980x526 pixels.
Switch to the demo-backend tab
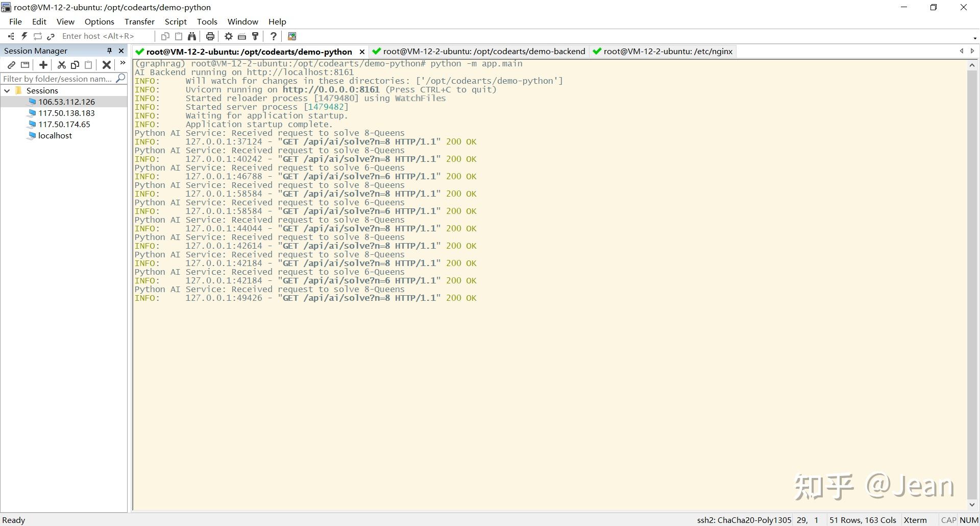479,51
